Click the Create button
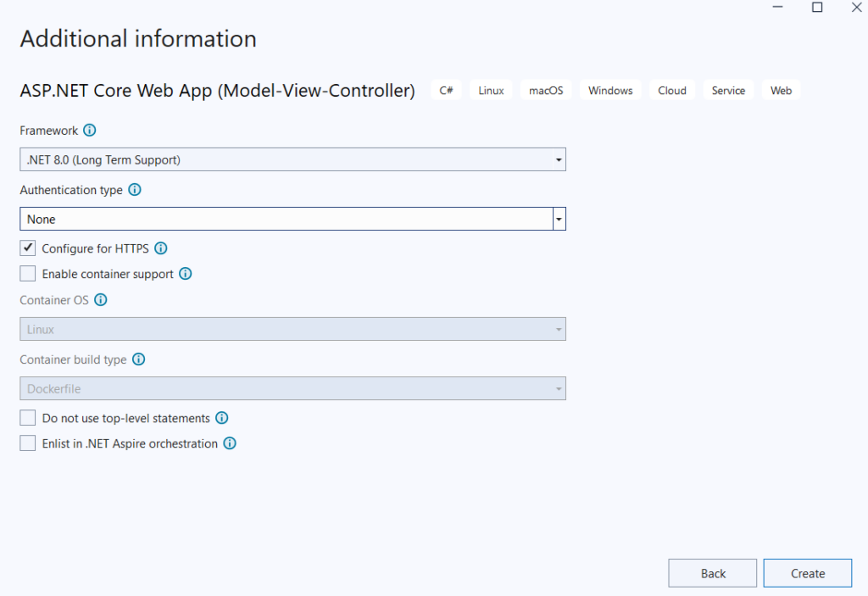Viewport: 868px width, 596px height. [x=808, y=573]
